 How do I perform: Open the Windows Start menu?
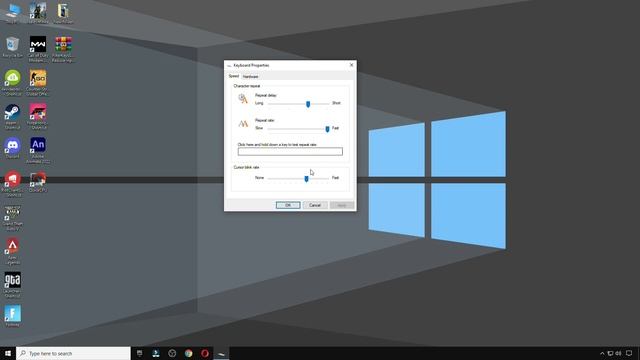(x=8, y=353)
